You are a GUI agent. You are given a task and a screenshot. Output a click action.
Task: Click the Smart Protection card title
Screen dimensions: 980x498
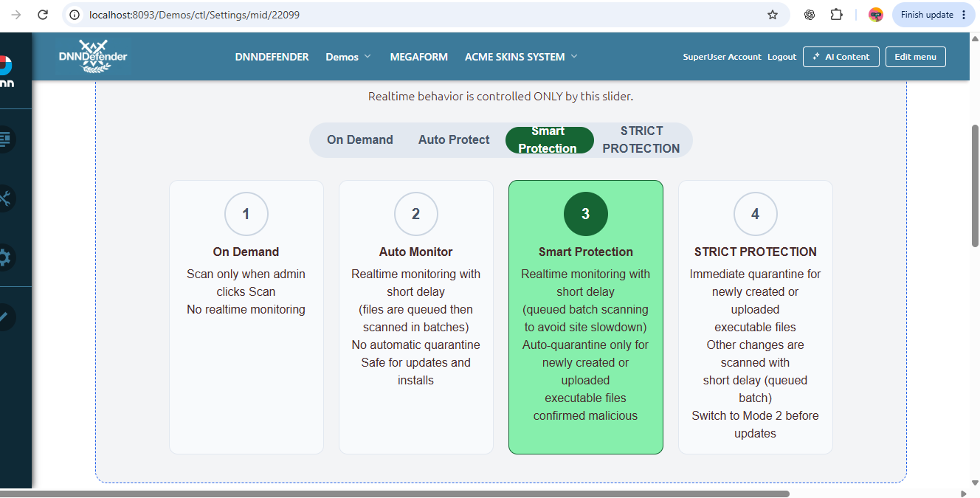586,252
